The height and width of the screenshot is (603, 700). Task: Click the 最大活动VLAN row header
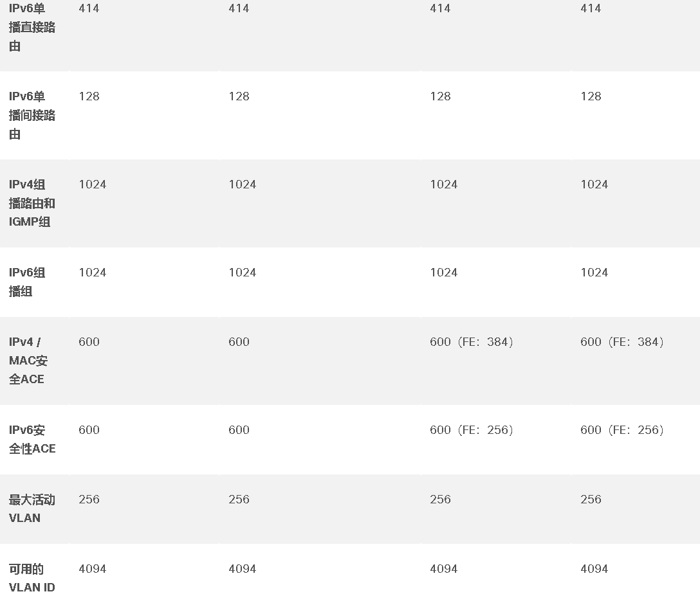coord(32,509)
